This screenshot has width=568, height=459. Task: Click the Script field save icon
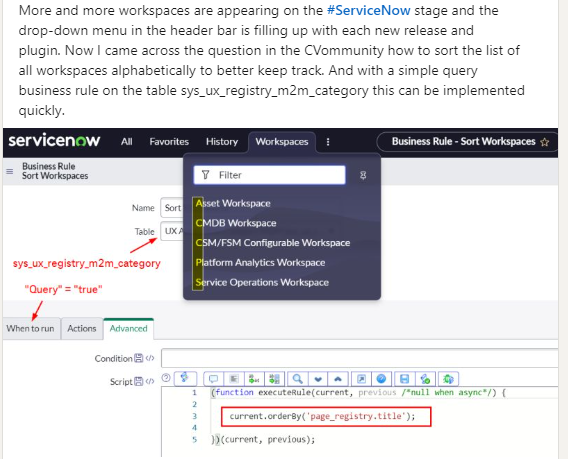coord(139,381)
